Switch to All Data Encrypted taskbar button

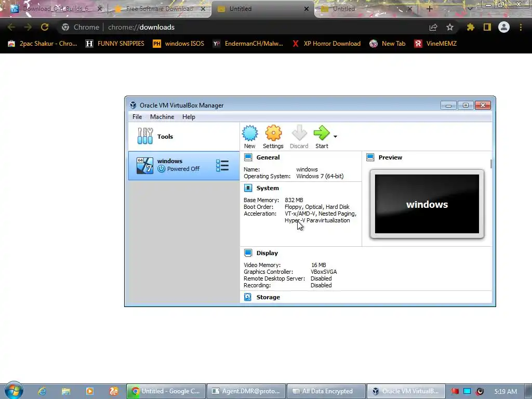326,391
